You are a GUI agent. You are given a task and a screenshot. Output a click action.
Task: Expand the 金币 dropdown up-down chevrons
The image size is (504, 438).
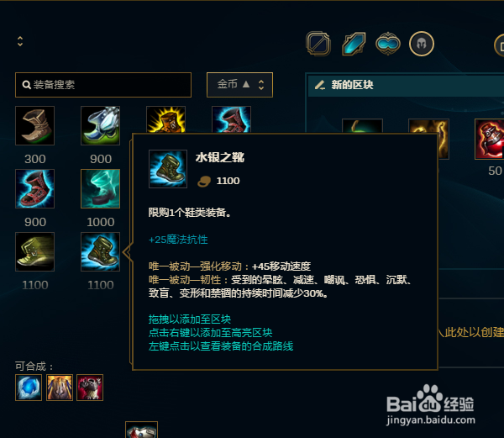pyautogui.click(x=261, y=85)
